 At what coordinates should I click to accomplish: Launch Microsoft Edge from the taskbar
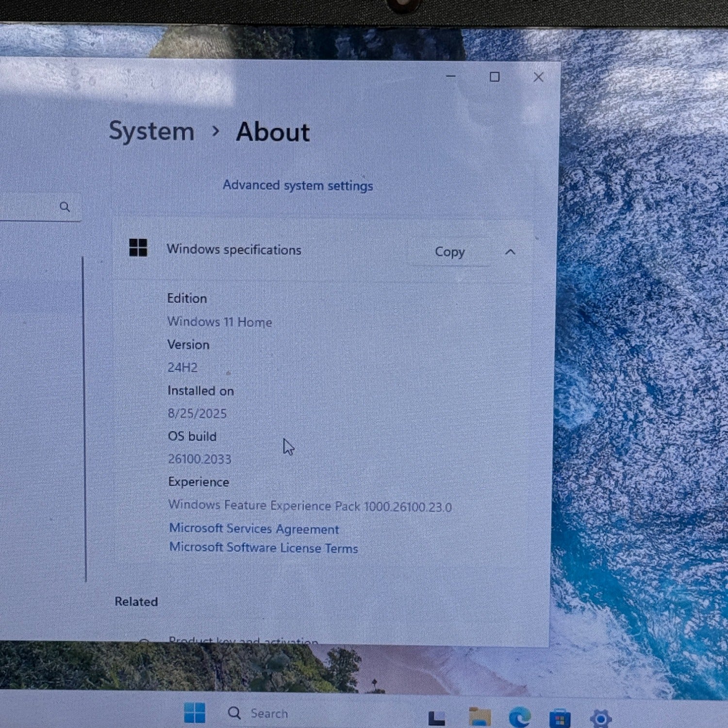pyautogui.click(x=520, y=718)
